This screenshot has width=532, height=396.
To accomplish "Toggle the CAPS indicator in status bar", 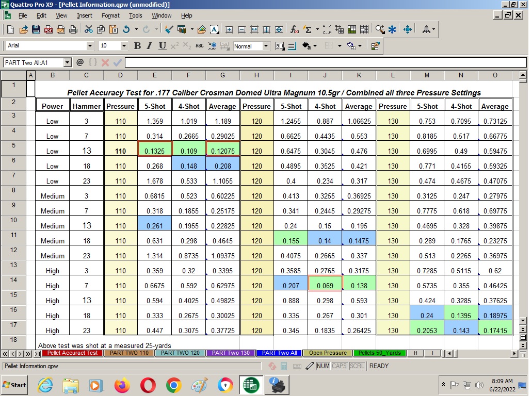I will coord(340,366).
